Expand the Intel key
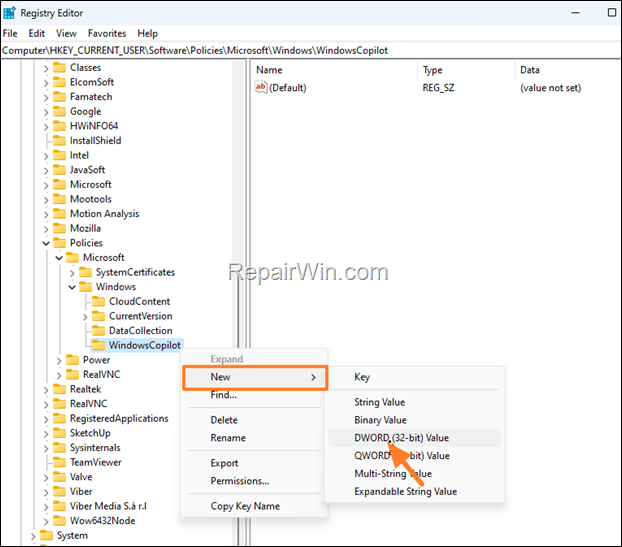 click(x=46, y=156)
